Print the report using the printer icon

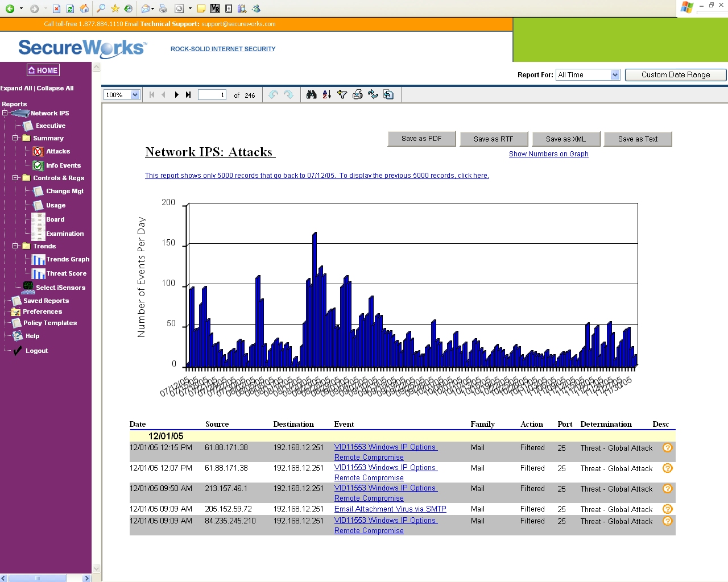357,94
